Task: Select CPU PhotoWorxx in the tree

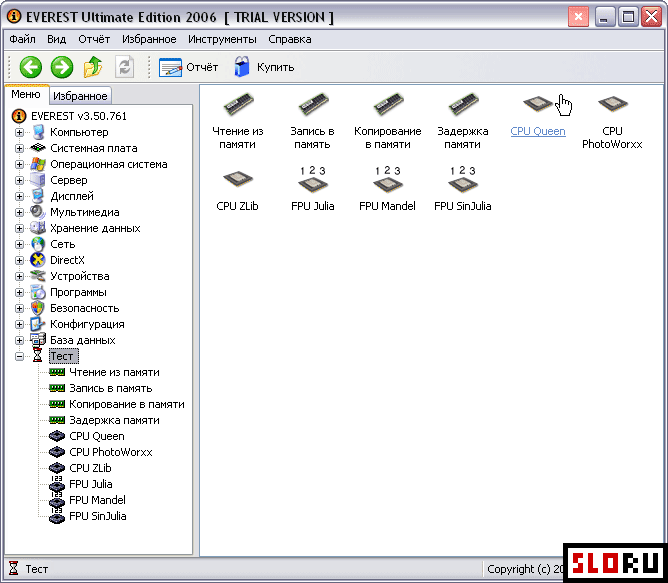Action: click(x=111, y=452)
